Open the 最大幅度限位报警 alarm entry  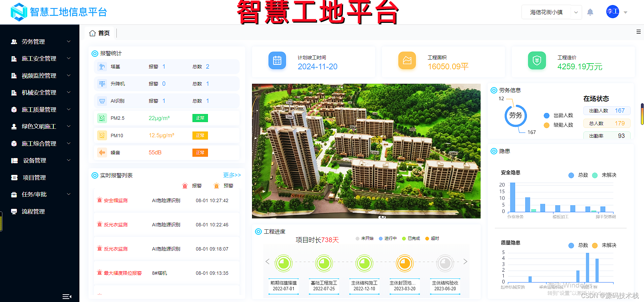click(167, 273)
